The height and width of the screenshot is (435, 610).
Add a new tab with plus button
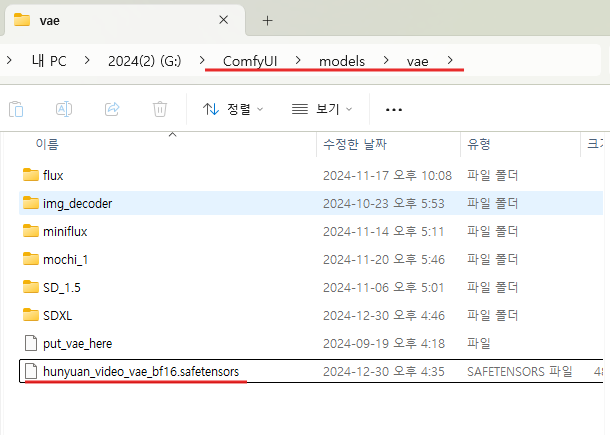[x=268, y=21]
